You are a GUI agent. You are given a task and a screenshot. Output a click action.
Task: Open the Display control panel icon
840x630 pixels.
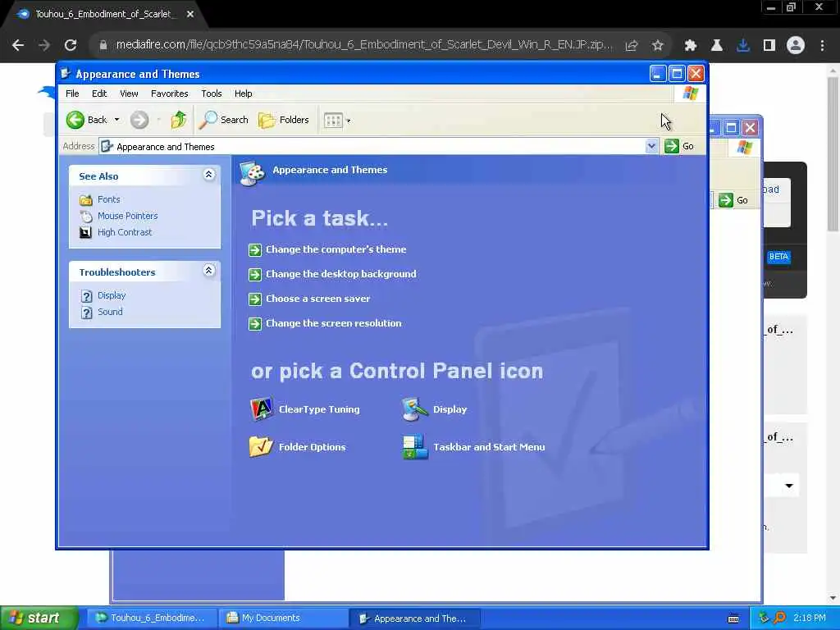(435, 409)
